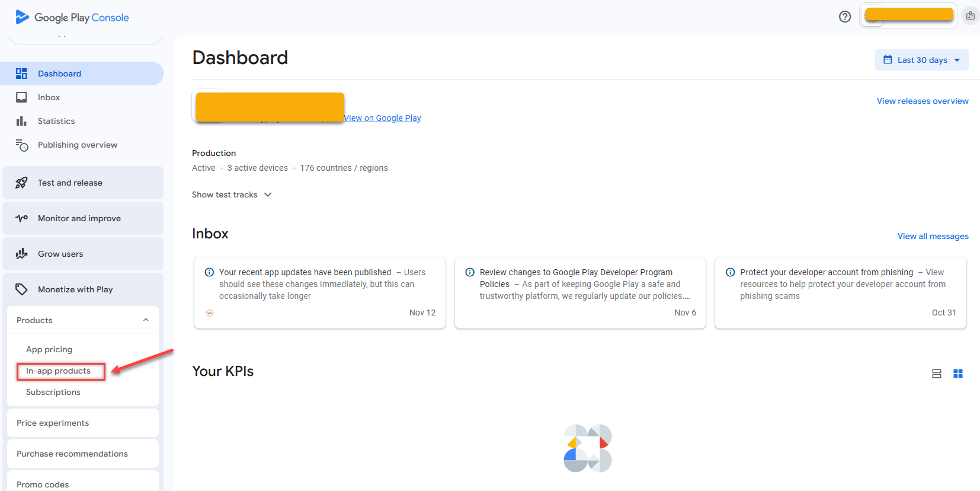Click the info icon on phishing message
Screen dimensions: 980x491
pyautogui.click(x=731, y=272)
